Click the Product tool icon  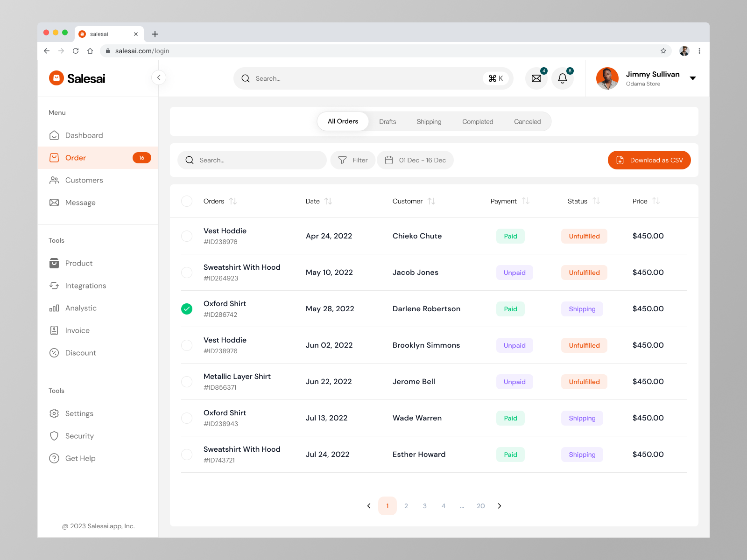click(x=55, y=263)
